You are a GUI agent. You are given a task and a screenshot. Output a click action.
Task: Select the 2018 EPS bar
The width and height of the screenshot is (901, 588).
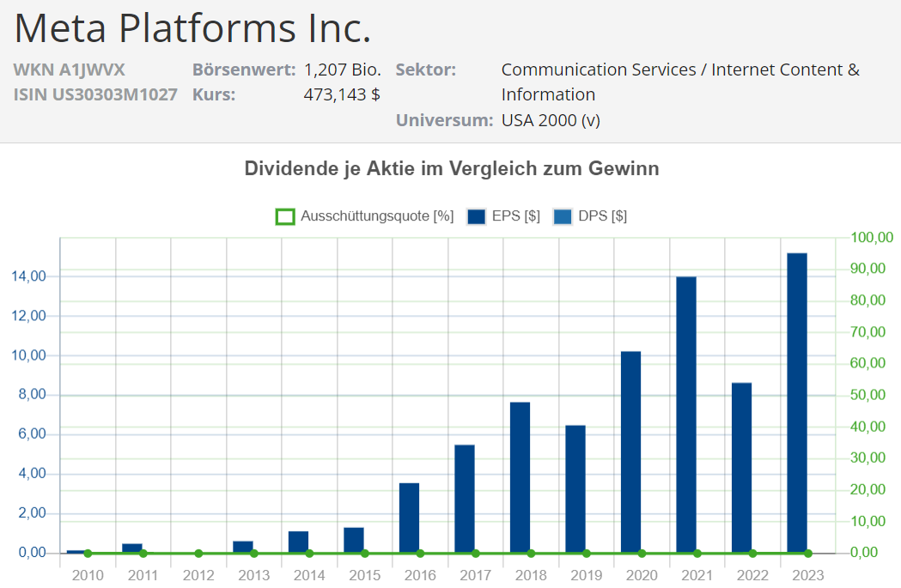[x=520, y=478]
